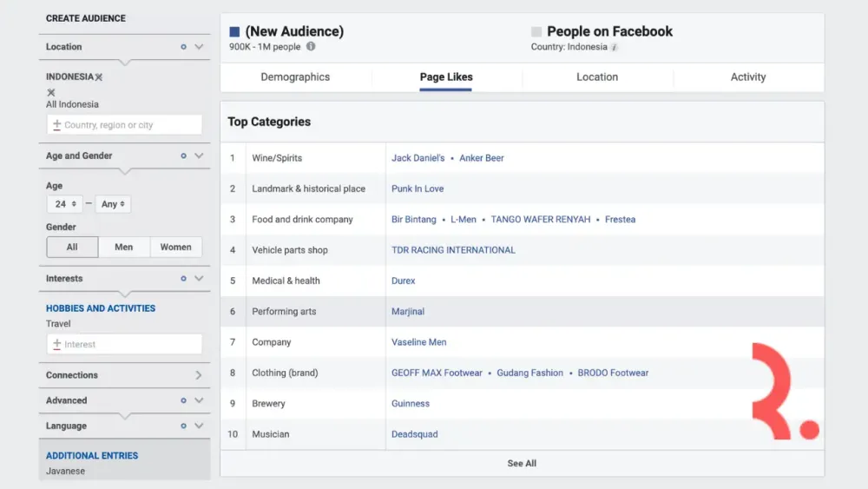868x489 pixels.
Task: Click the plus icon in Interest field
Action: tap(56, 344)
